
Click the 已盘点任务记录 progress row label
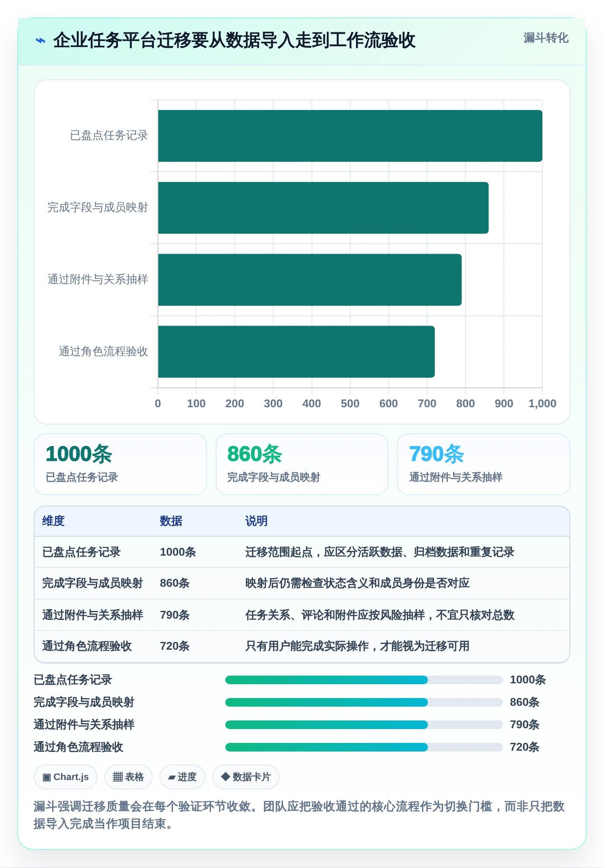pyautogui.click(x=73, y=680)
